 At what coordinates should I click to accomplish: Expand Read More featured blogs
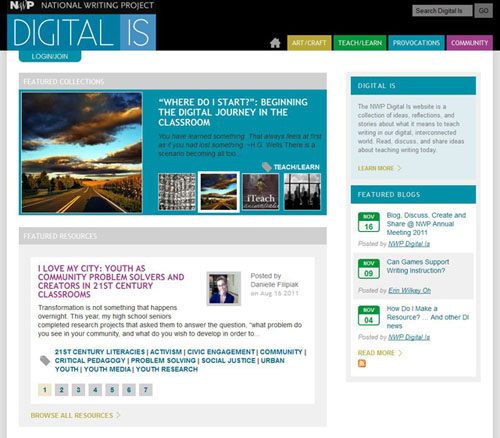380,353
